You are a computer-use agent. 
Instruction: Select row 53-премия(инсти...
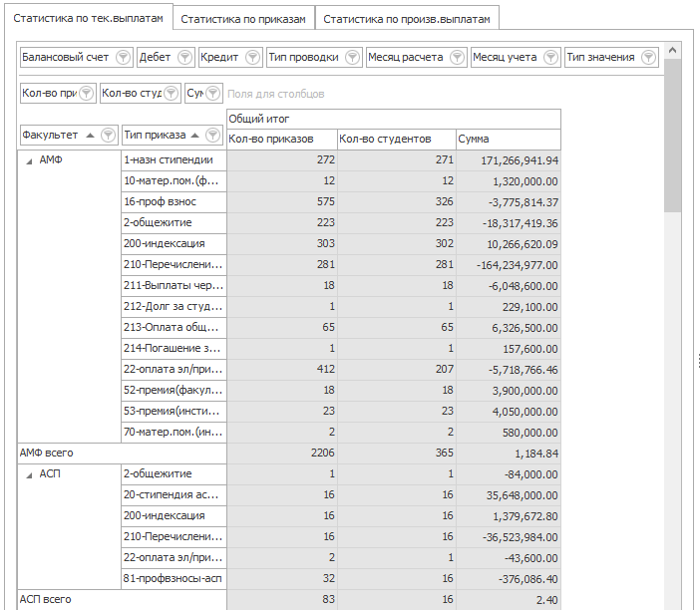pyautogui.click(x=174, y=412)
